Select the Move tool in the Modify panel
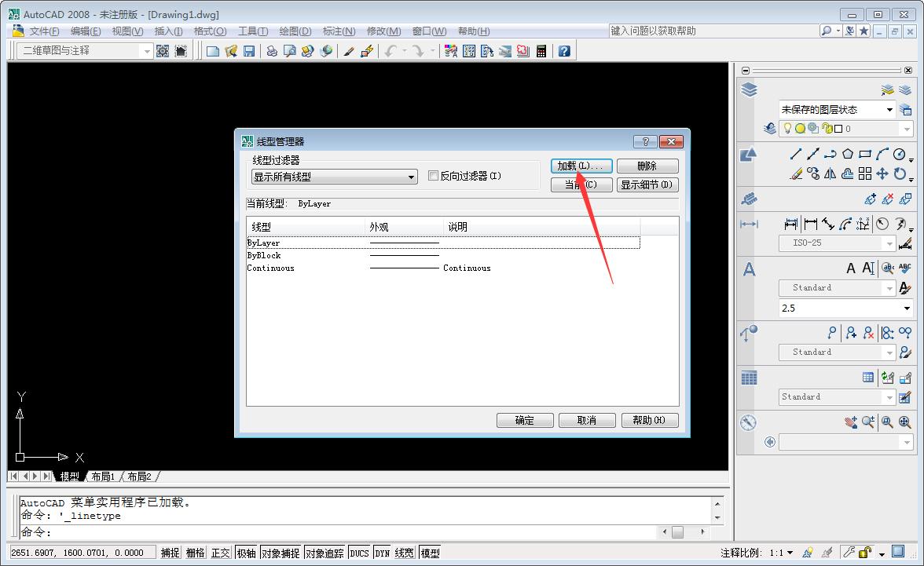 point(883,174)
